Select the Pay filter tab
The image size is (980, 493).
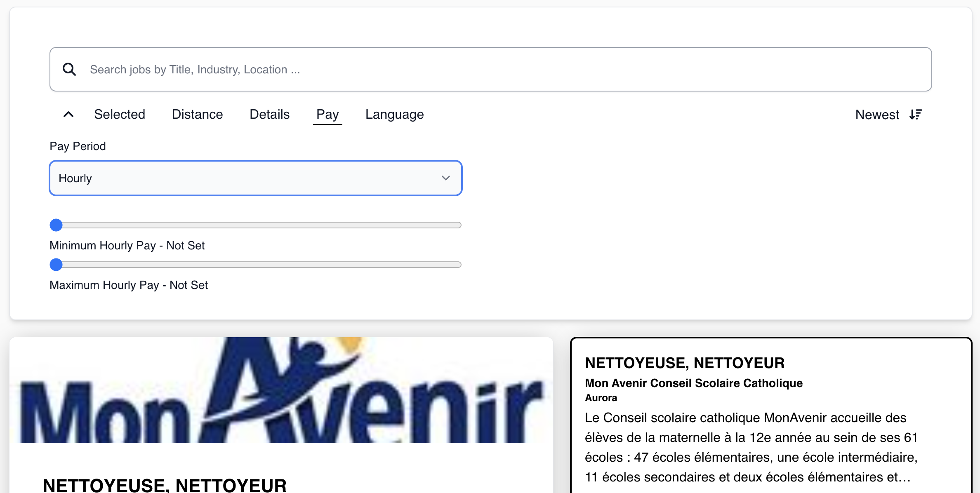point(327,115)
